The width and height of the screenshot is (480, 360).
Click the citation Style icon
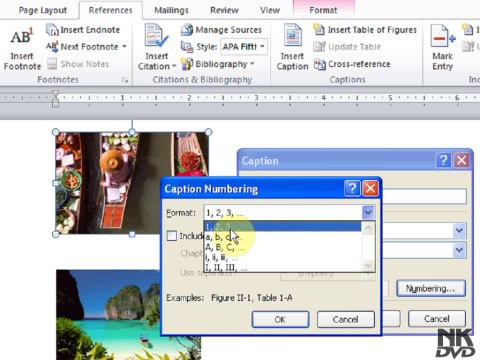point(187,47)
